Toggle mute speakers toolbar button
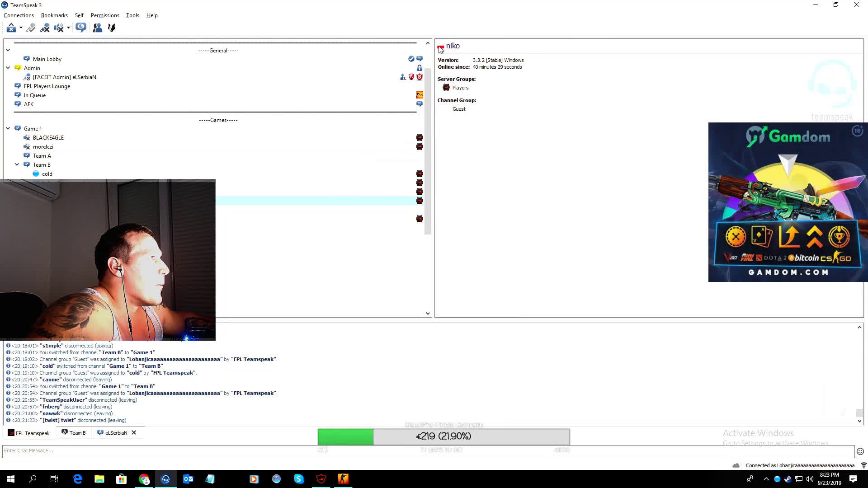 click(x=58, y=28)
